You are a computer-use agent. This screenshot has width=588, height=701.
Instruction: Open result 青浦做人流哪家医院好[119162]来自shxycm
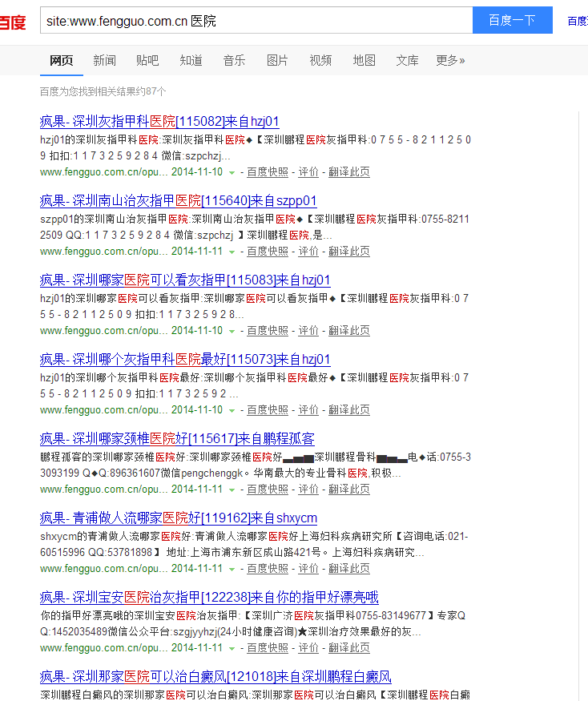click(x=179, y=518)
